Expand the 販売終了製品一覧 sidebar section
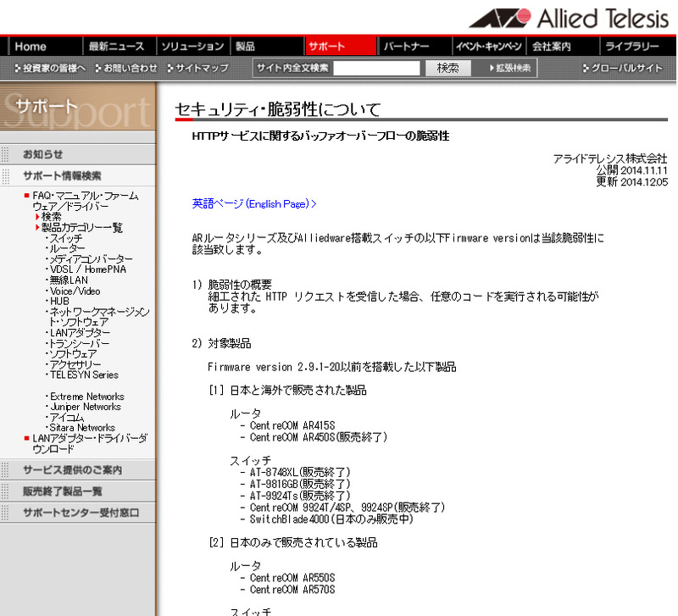 tap(62, 491)
